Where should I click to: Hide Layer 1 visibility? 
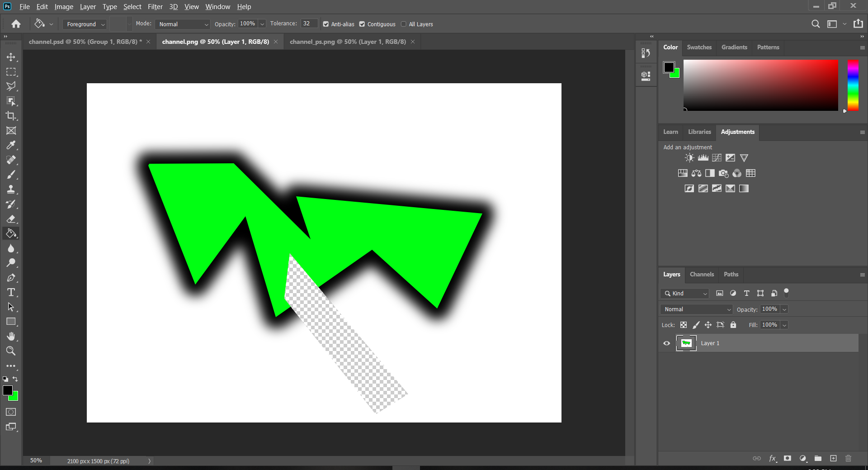tap(666, 343)
